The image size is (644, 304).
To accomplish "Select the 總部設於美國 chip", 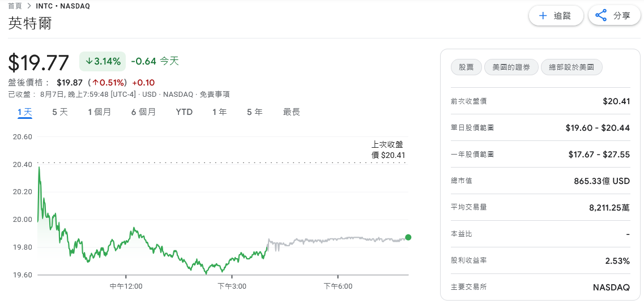I will tap(572, 67).
